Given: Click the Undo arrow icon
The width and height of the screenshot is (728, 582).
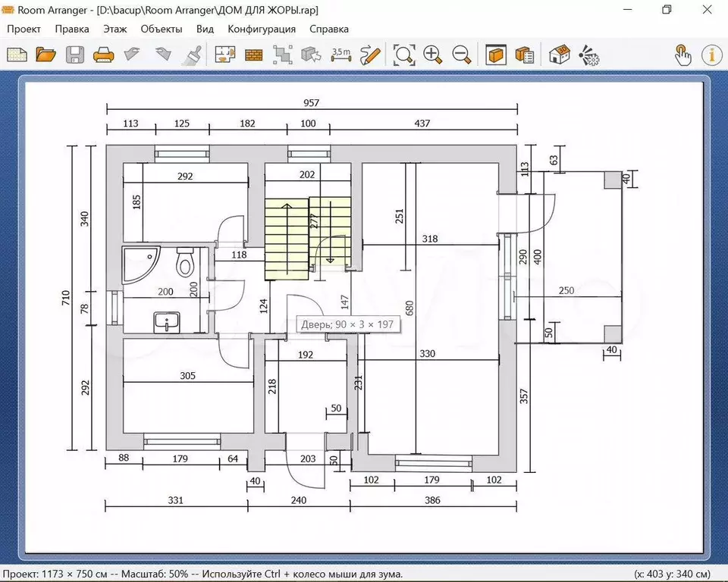Looking at the screenshot, I should coord(132,54).
